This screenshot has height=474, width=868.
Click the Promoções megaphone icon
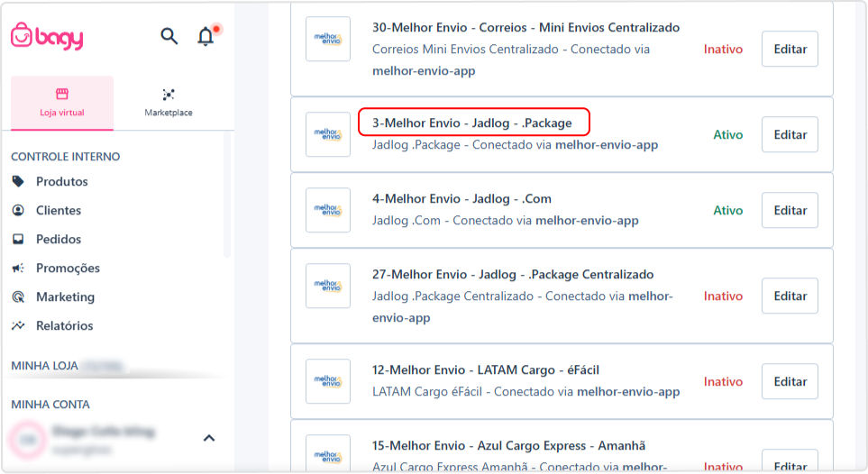coord(18,268)
